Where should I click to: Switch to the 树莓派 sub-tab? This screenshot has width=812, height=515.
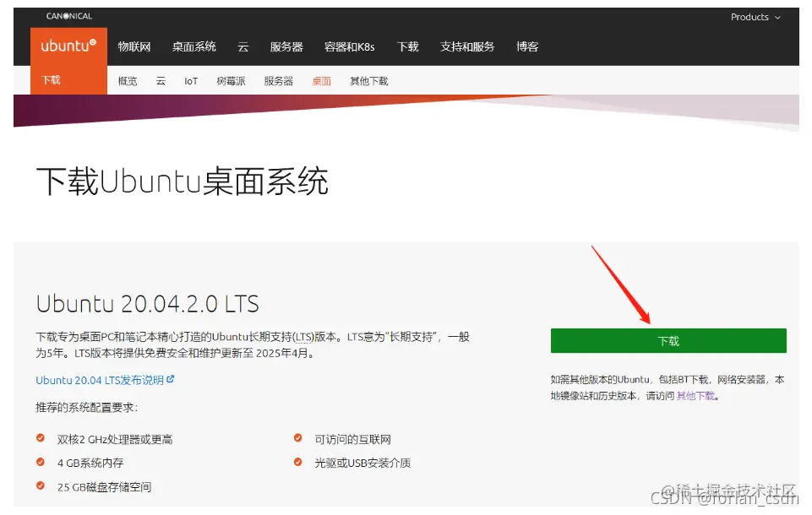231,81
